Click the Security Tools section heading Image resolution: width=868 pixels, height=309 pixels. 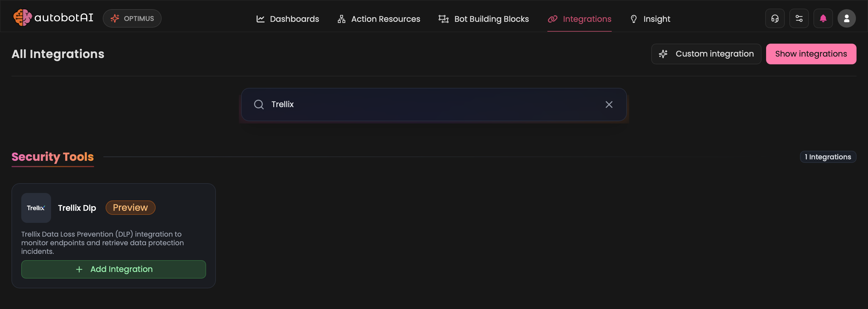point(53,157)
